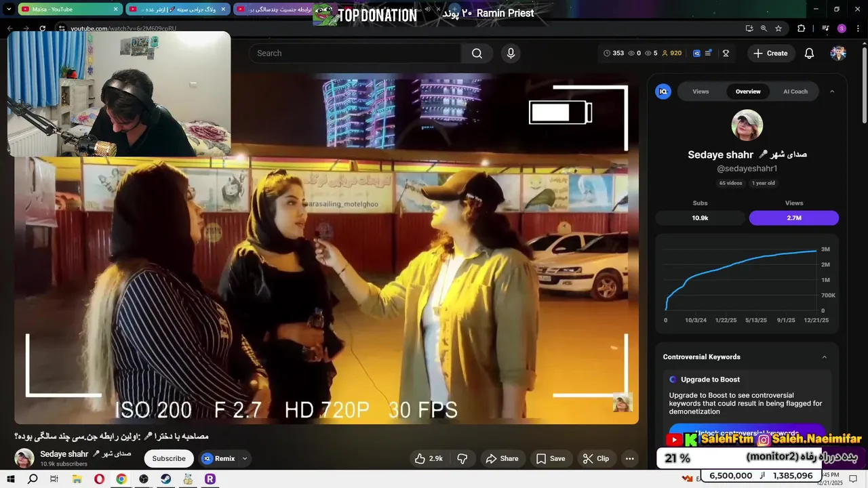Switch to the second YouTube browser tab
Image resolution: width=868 pixels, height=488 pixels.
pos(176,9)
